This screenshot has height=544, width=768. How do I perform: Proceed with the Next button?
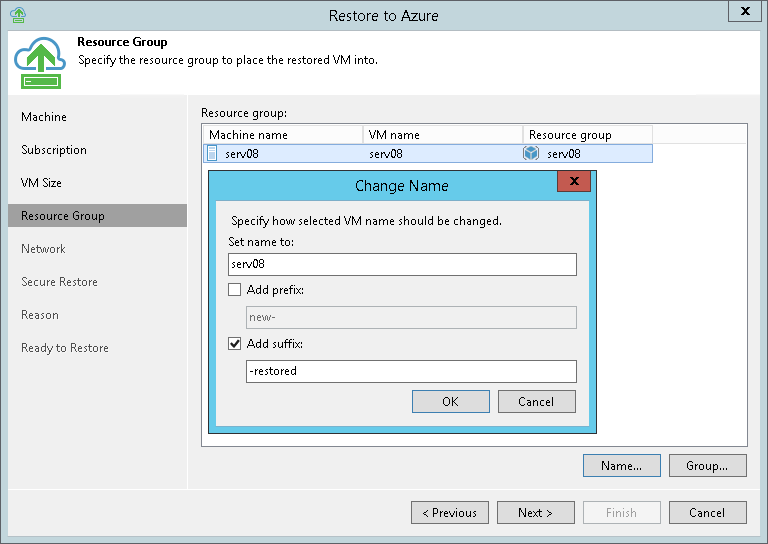click(536, 512)
